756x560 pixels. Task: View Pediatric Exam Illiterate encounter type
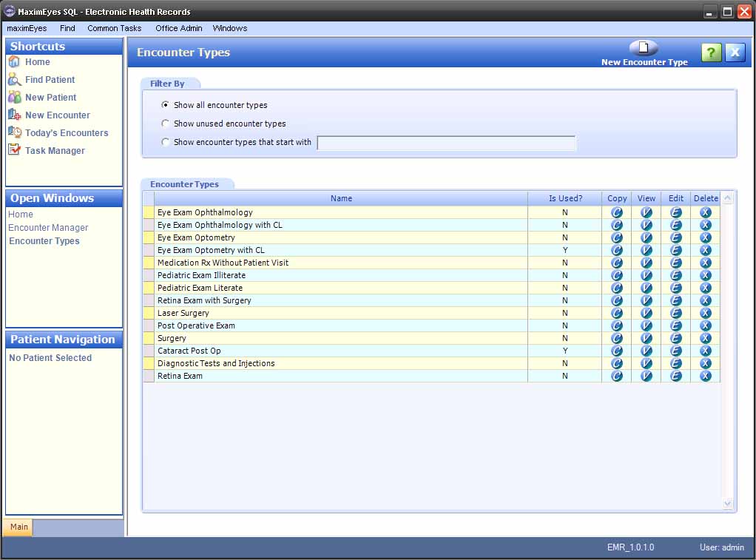click(x=646, y=275)
